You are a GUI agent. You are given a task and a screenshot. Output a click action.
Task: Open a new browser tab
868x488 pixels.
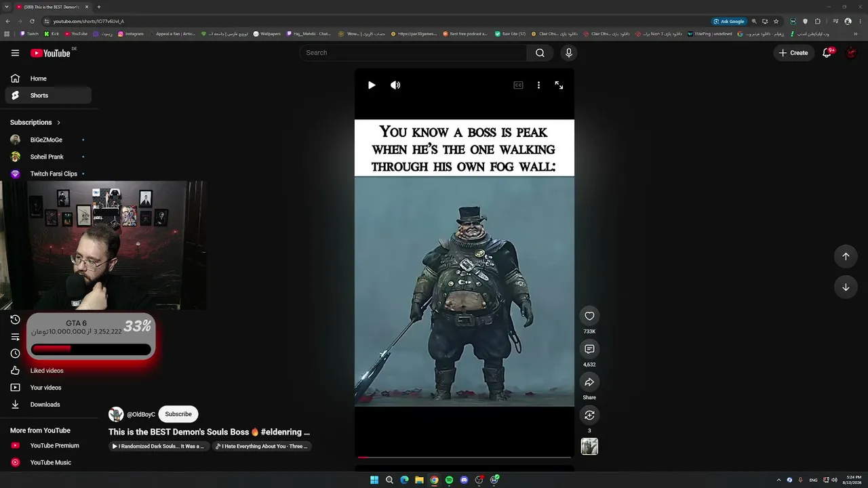(99, 7)
